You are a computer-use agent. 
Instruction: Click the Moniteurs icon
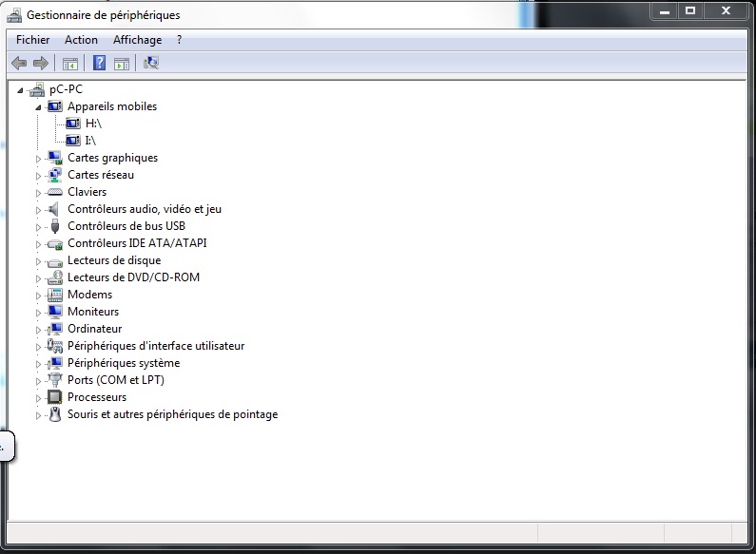tap(55, 312)
